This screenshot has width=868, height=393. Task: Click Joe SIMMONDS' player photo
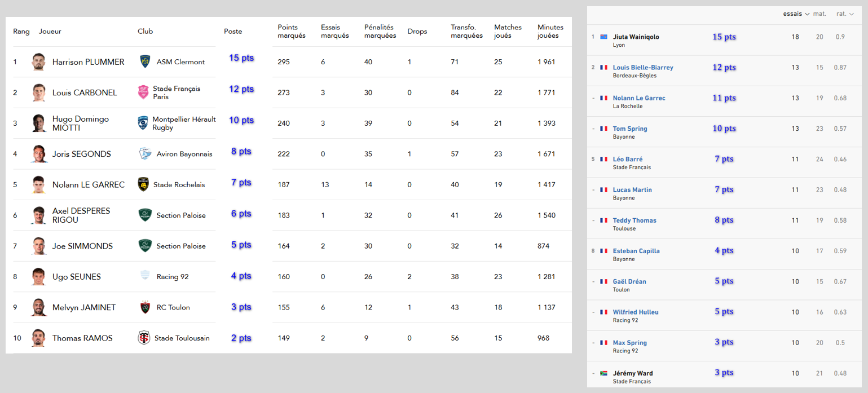(x=38, y=246)
